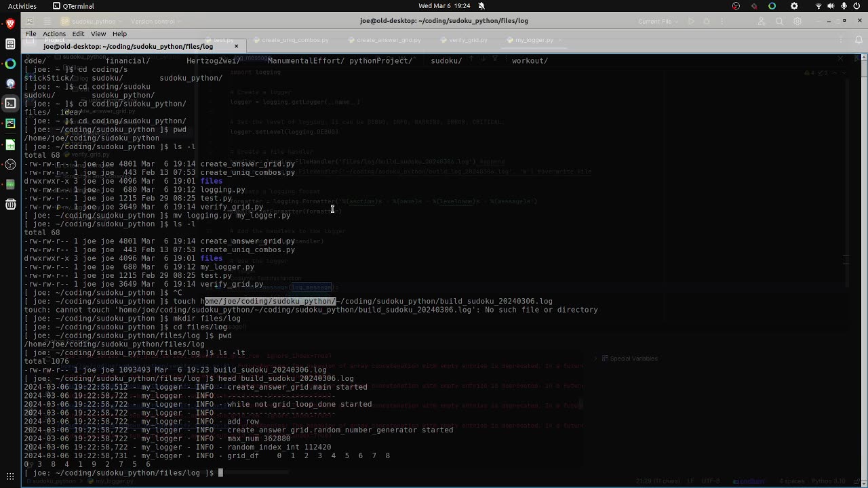
Task: Click the muted notifications bell in top bar
Action: pyautogui.click(x=481, y=5)
